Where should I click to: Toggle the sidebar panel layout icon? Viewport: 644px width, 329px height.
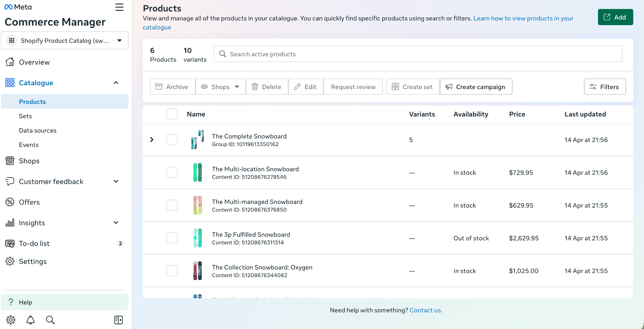[x=119, y=320]
